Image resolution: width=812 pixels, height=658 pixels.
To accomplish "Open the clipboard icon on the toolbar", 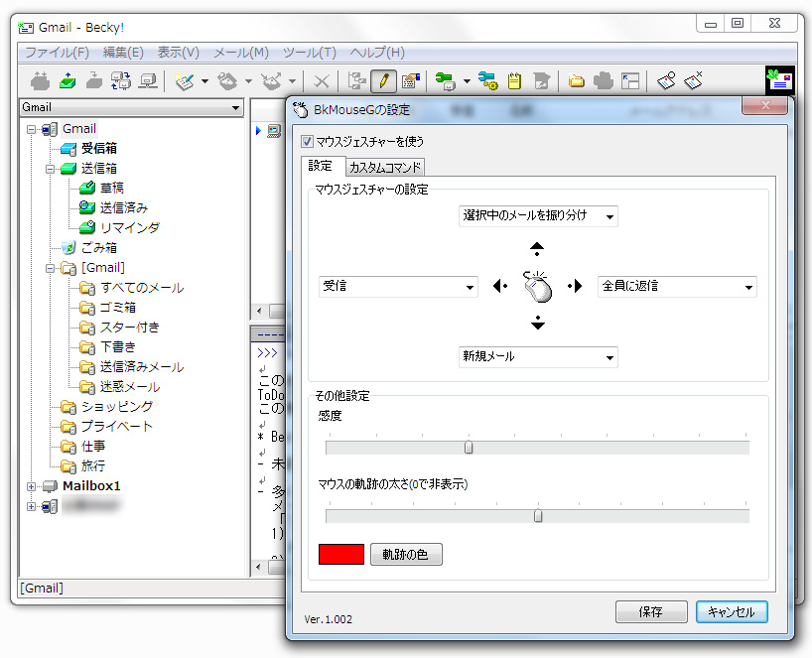I will click(513, 81).
